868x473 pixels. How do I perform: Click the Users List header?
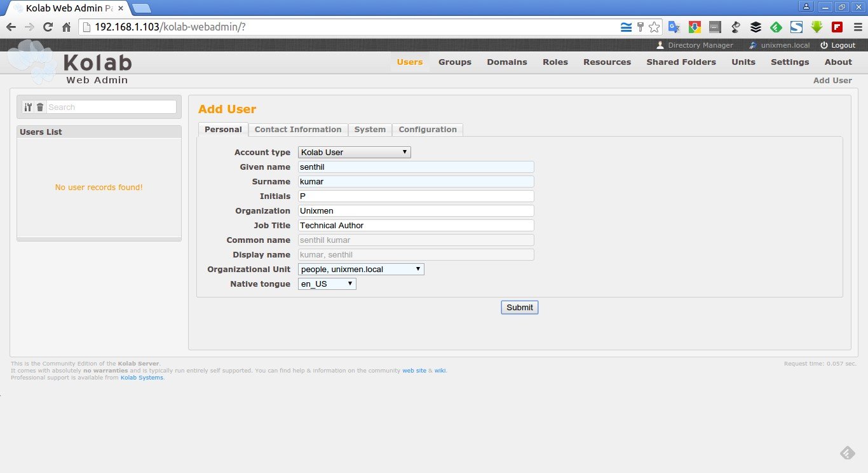click(99, 132)
